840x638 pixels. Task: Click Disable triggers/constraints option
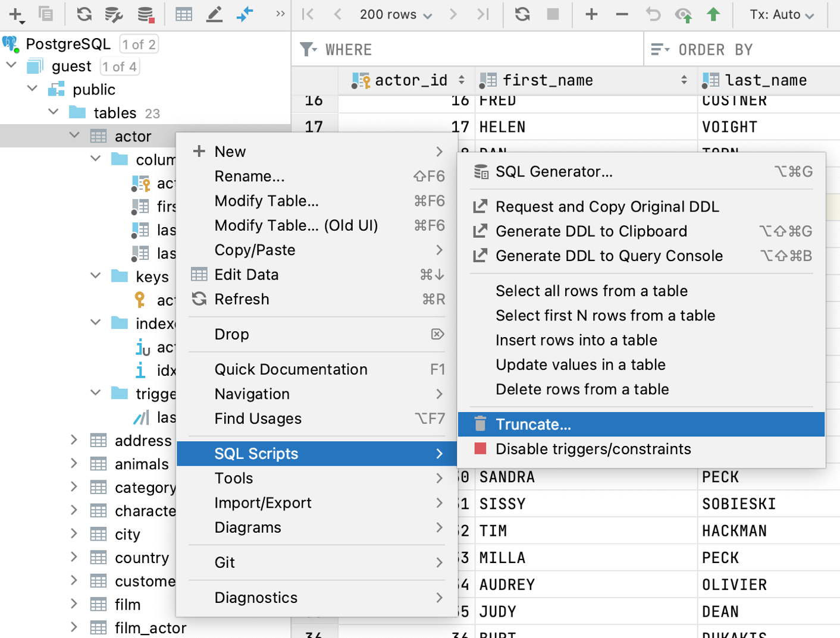coord(593,449)
